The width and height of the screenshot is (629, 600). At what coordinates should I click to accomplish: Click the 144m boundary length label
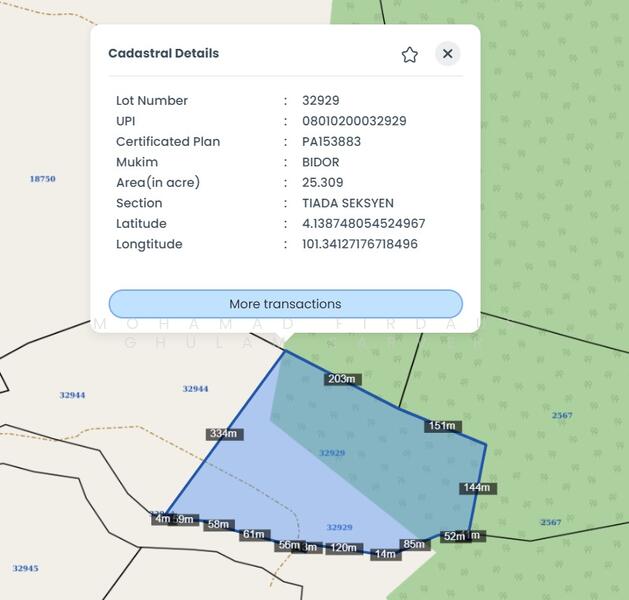476,488
